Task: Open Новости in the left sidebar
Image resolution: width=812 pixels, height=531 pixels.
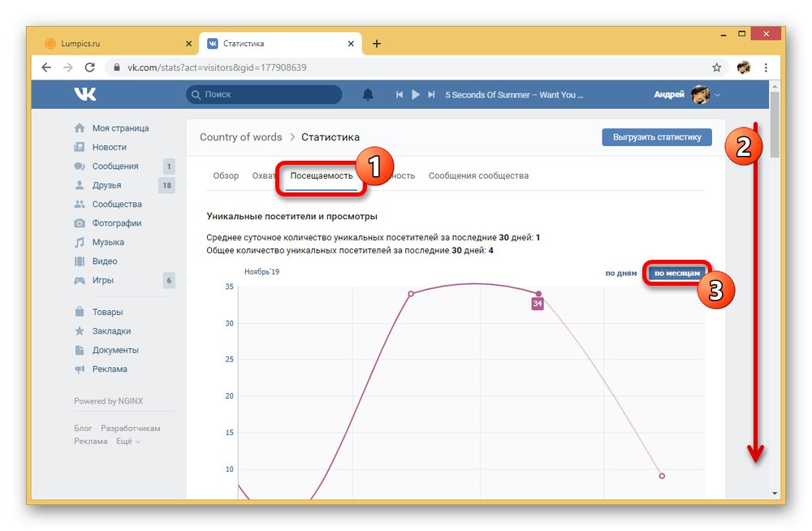Action: click(110, 147)
